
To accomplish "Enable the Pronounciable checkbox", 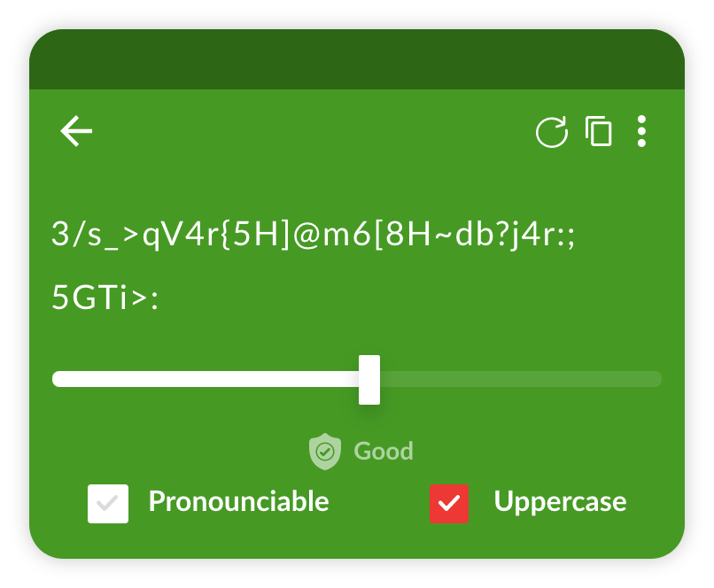I will 108,504.
